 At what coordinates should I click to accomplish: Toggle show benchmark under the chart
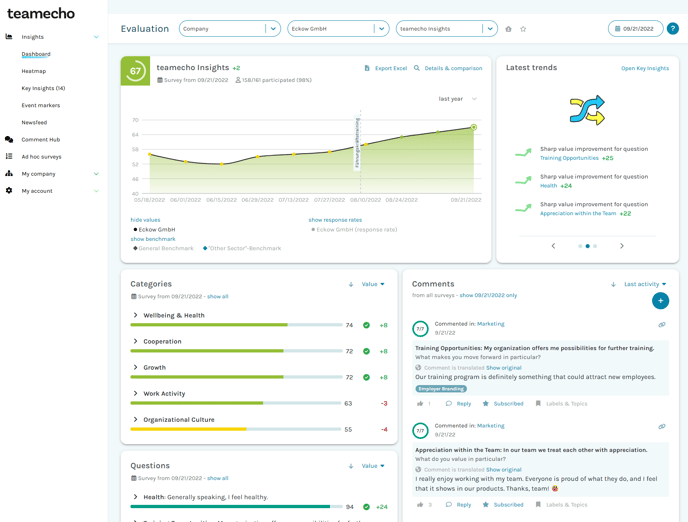coord(153,239)
